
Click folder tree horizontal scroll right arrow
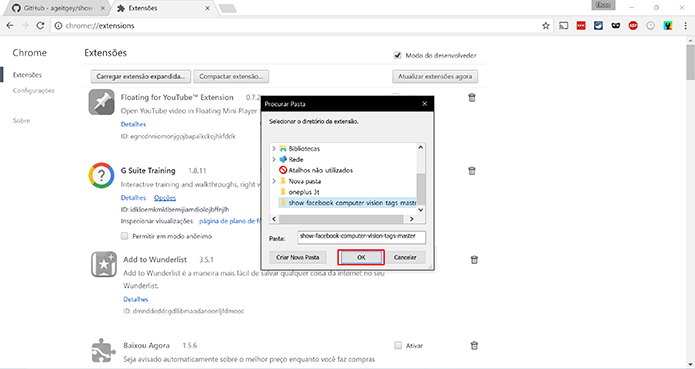coord(411,219)
